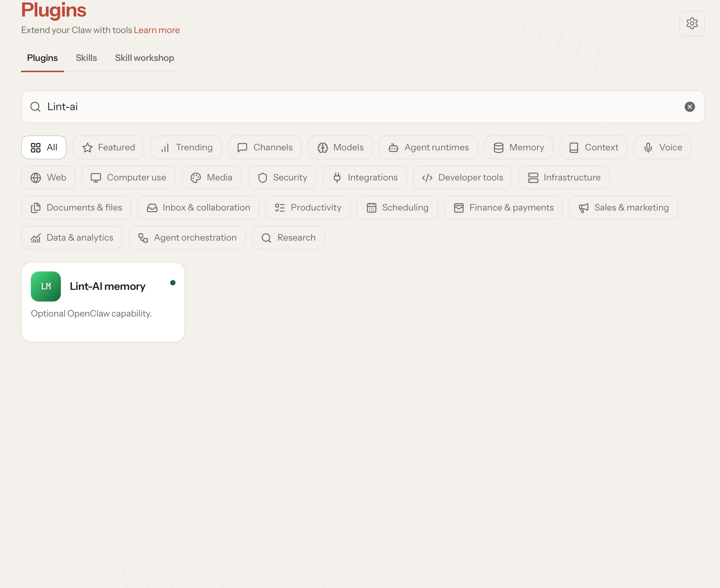Filter by Security category
The width and height of the screenshot is (720, 588).
pos(282,177)
